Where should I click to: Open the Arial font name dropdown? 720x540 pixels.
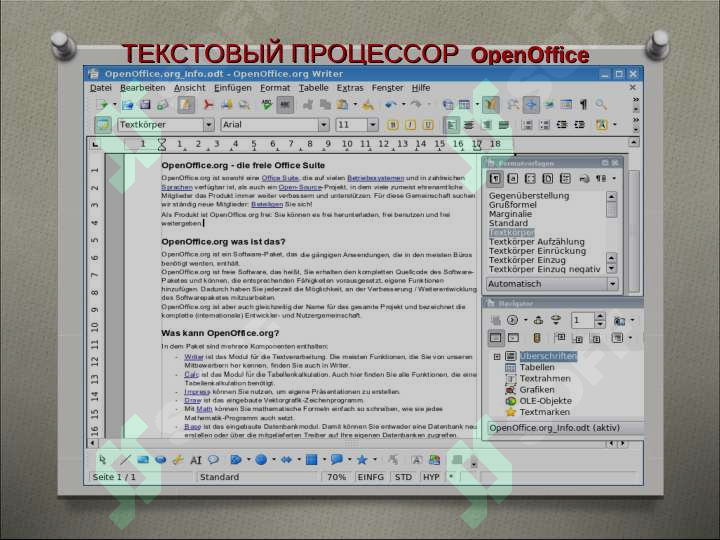click(x=323, y=125)
